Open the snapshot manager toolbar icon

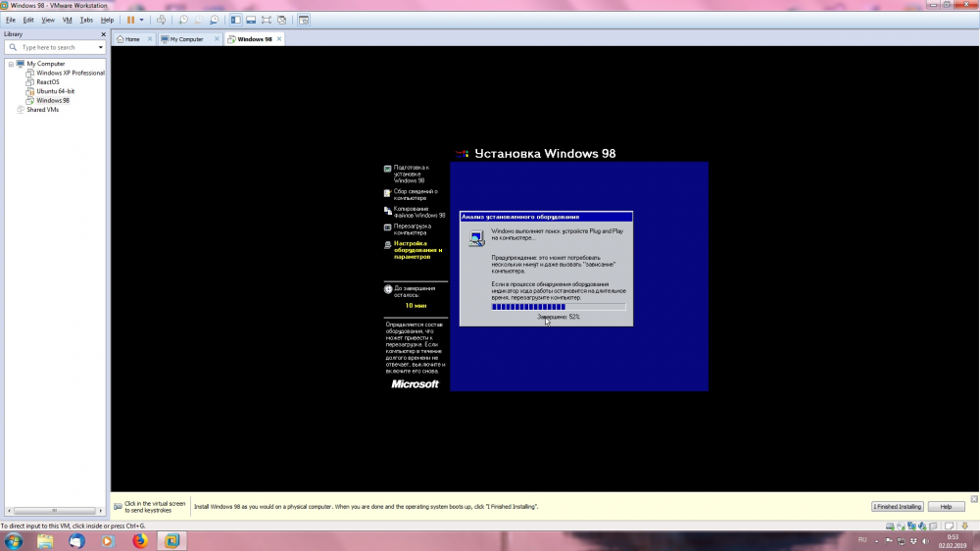click(x=215, y=20)
